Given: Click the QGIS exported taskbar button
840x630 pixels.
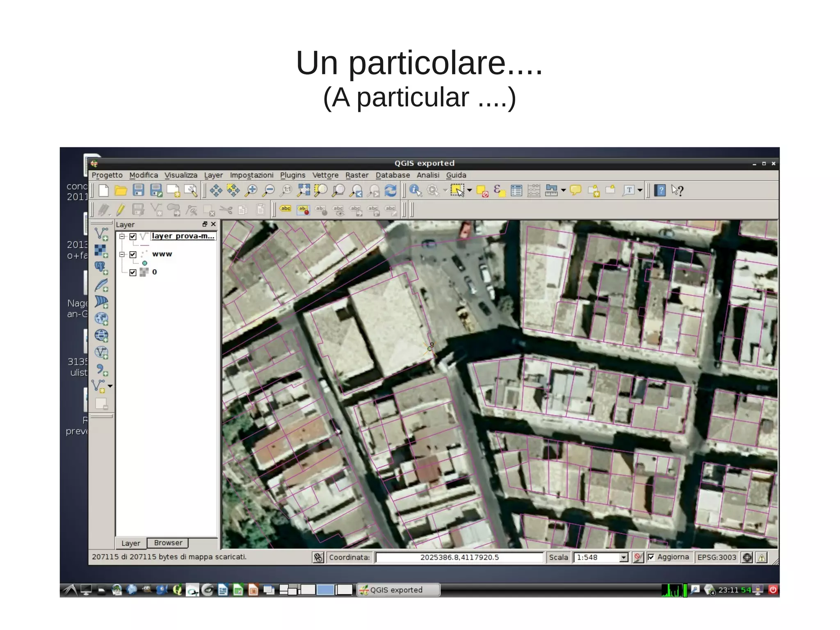Looking at the screenshot, I should click(398, 590).
